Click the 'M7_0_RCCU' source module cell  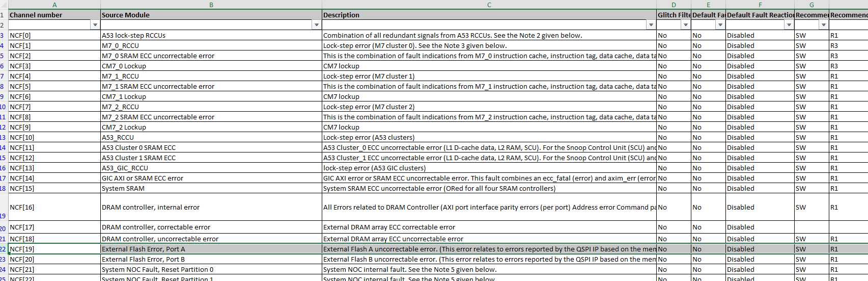[211, 45]
